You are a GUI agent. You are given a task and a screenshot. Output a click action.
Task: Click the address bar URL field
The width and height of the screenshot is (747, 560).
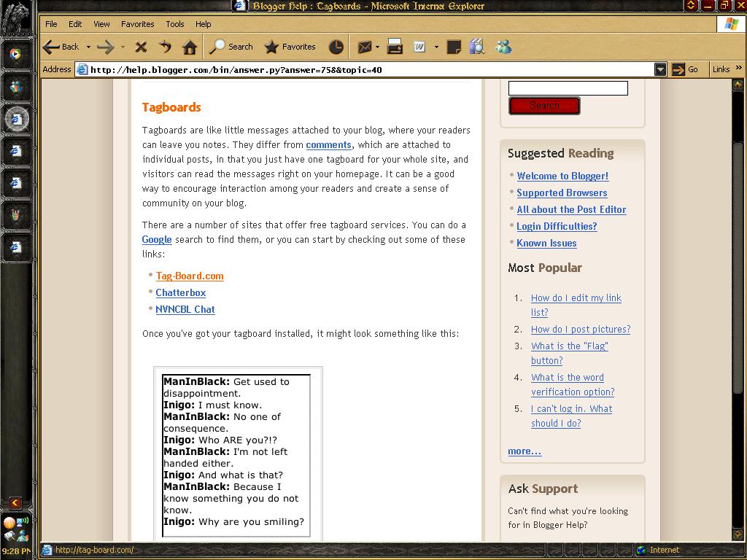point(365,70)
